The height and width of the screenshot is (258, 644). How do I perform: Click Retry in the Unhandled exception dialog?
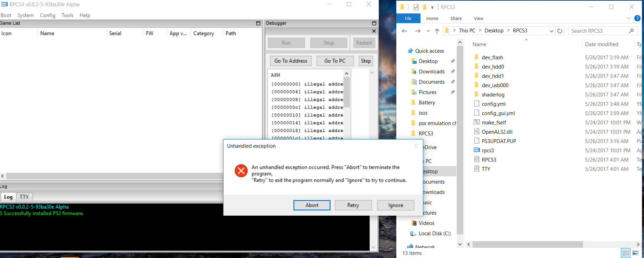coord(353,205)
